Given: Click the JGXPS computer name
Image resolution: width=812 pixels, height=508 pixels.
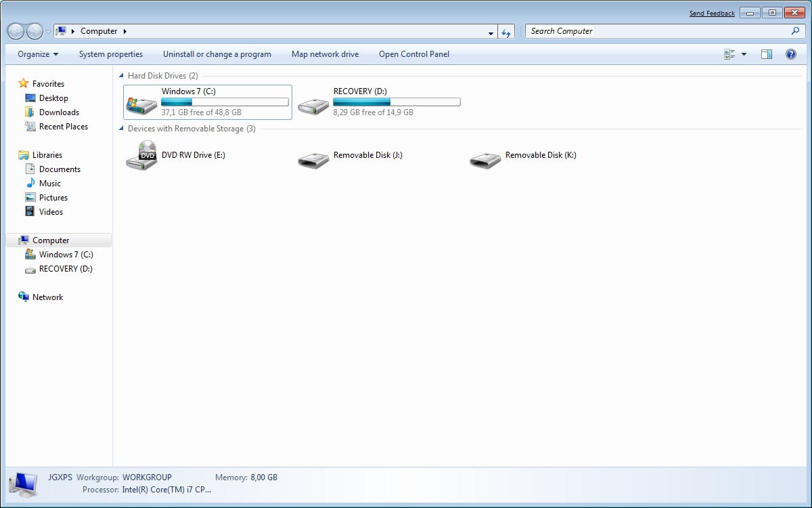Looking at the screenshot, I should click(x=60, y=478).
